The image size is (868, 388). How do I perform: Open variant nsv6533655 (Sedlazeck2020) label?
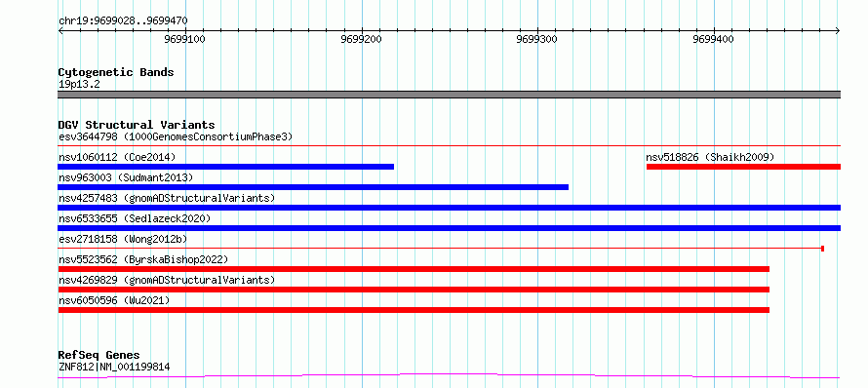click(135, 218)
